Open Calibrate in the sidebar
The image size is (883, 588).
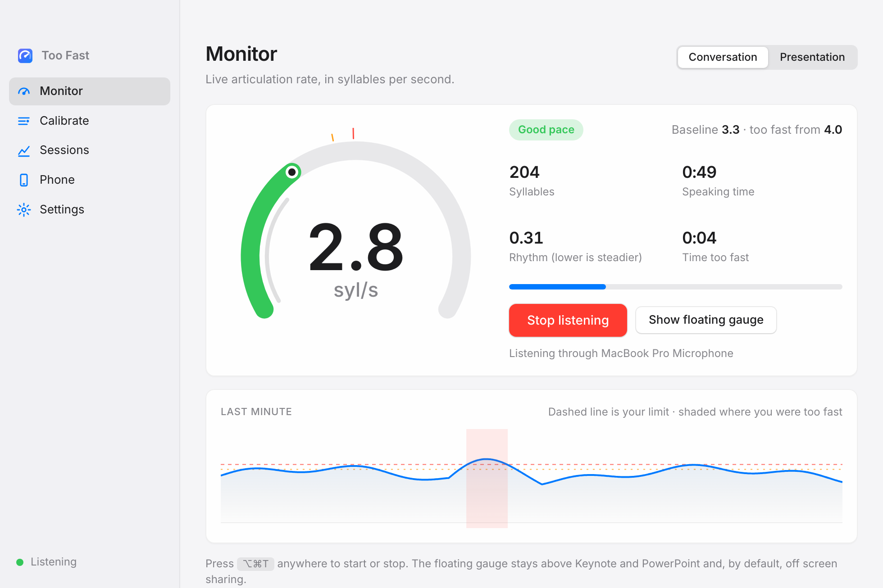[90, 121]
